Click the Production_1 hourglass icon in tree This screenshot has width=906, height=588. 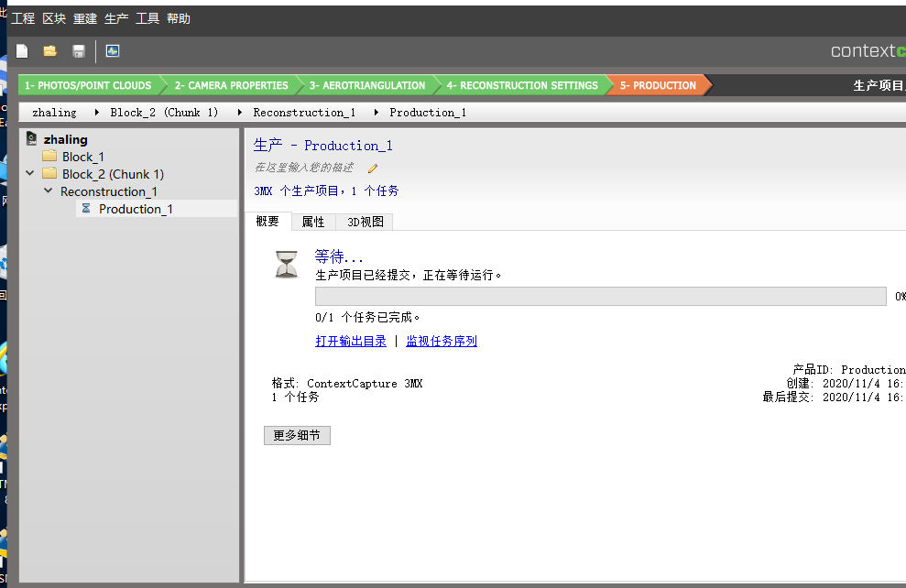(x=86, y=208)
